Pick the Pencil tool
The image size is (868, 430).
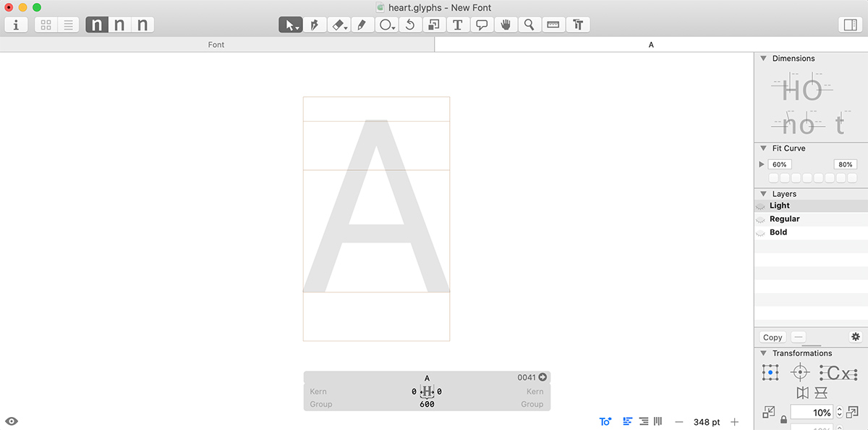(362, 25)
